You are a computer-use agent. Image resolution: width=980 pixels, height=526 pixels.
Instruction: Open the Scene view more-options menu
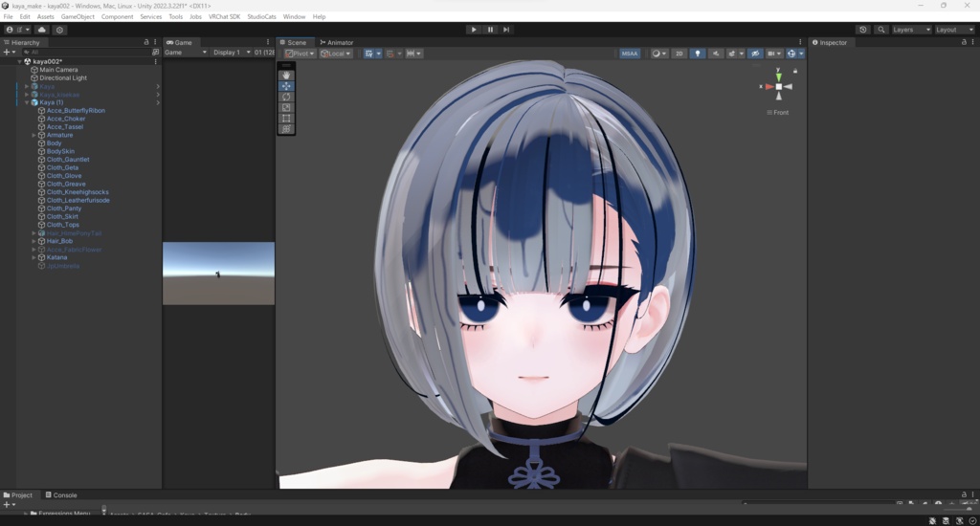800,42
